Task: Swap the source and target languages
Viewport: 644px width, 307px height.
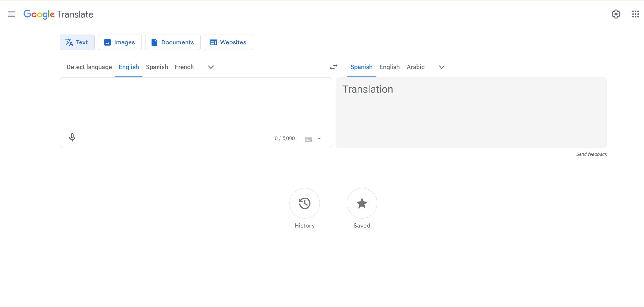Action: [333, 67]
